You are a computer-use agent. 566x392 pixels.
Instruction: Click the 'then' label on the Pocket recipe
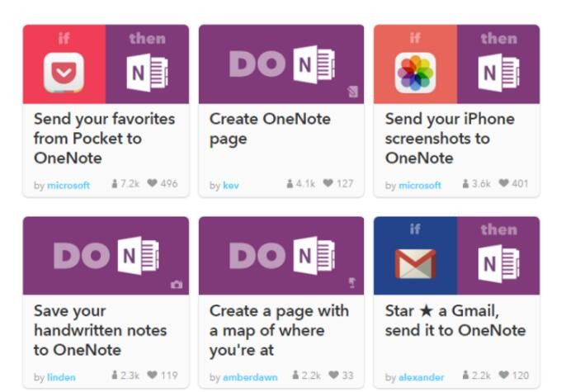click(147, 38)
